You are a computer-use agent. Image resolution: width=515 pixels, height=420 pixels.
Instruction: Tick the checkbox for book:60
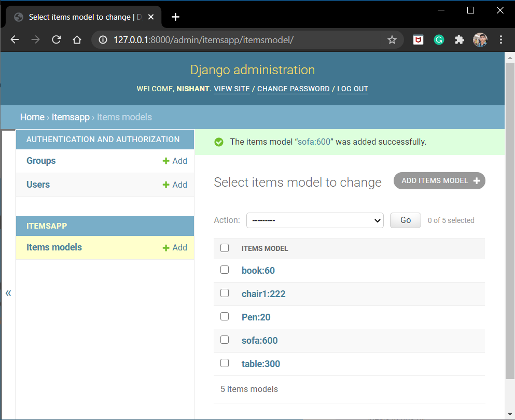225,270
